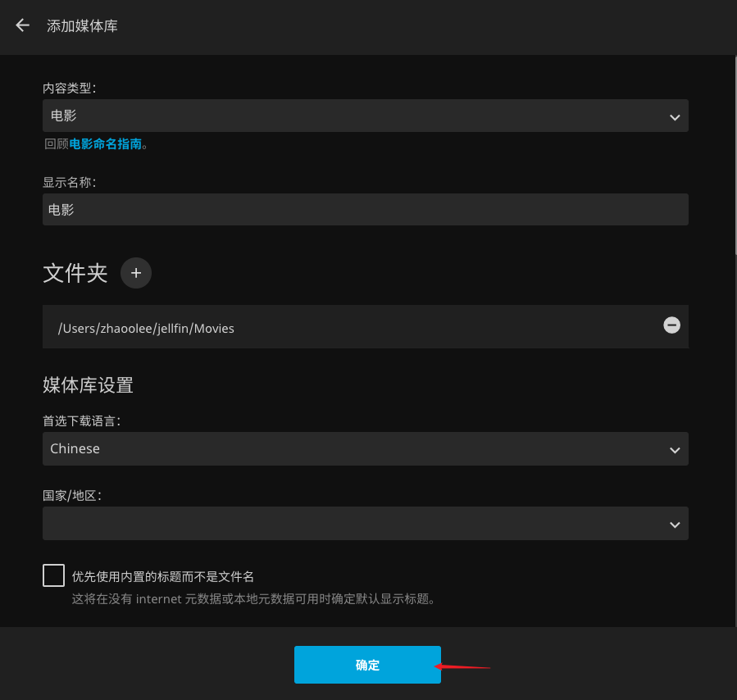
Task: Open the 电影命名指南 link
Action: tap(105, 143)
